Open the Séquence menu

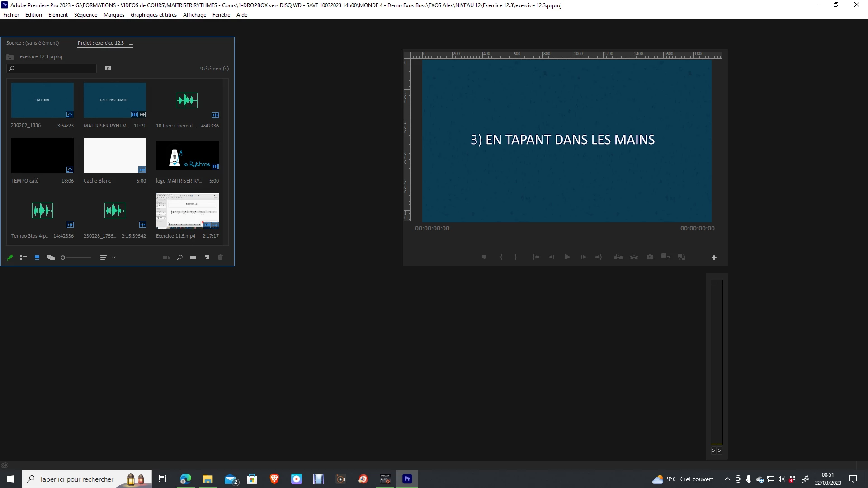(85, 15)
